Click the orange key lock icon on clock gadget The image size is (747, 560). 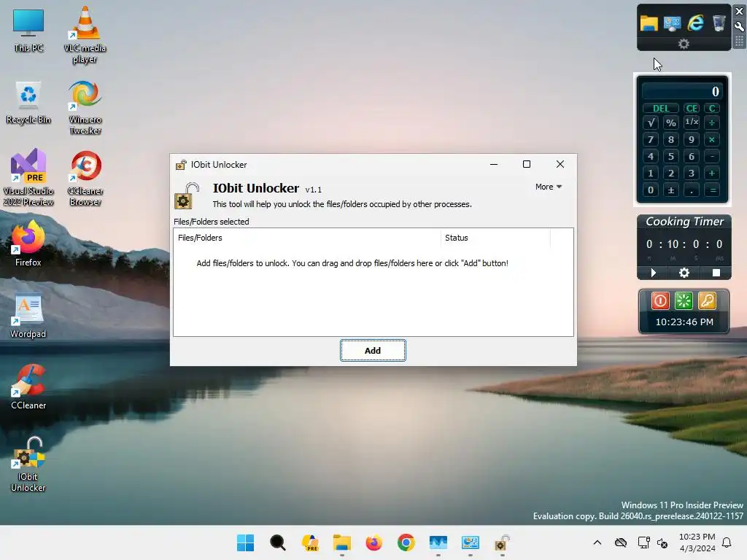(x=707, y=301)
